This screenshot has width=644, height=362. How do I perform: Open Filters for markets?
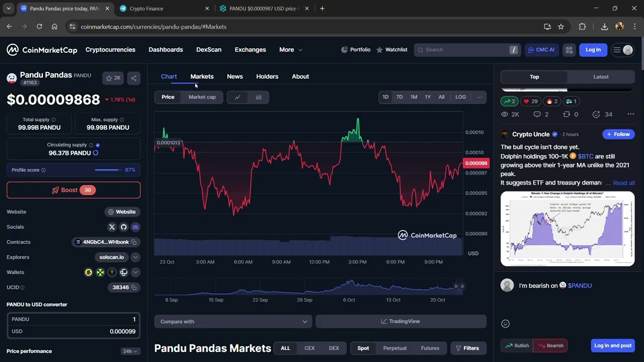pos(467,348)
